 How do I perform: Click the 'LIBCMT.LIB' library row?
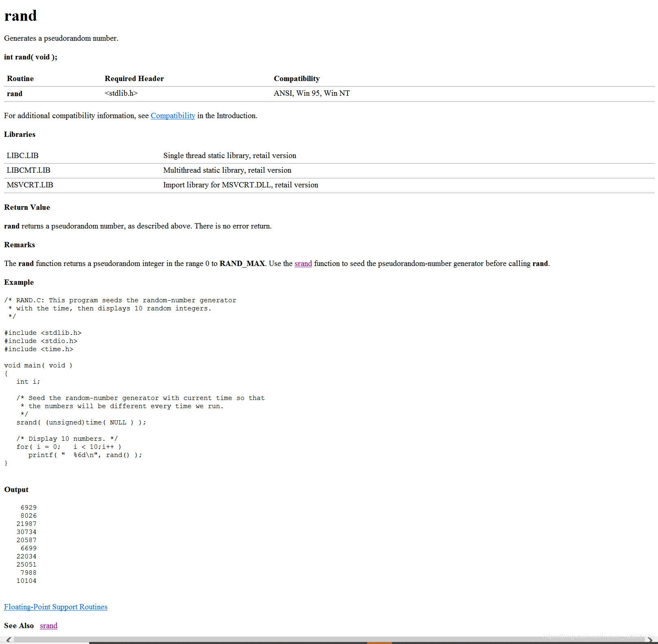click(x=329, y=170)
